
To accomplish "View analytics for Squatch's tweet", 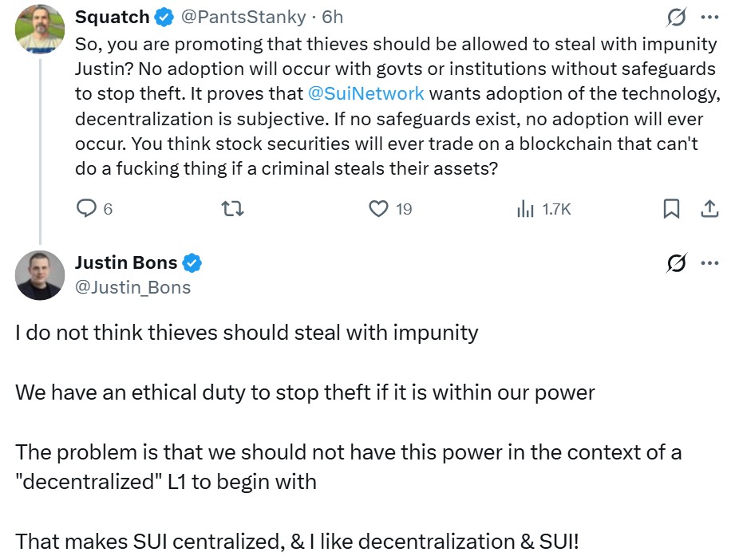I will point(525,209).
